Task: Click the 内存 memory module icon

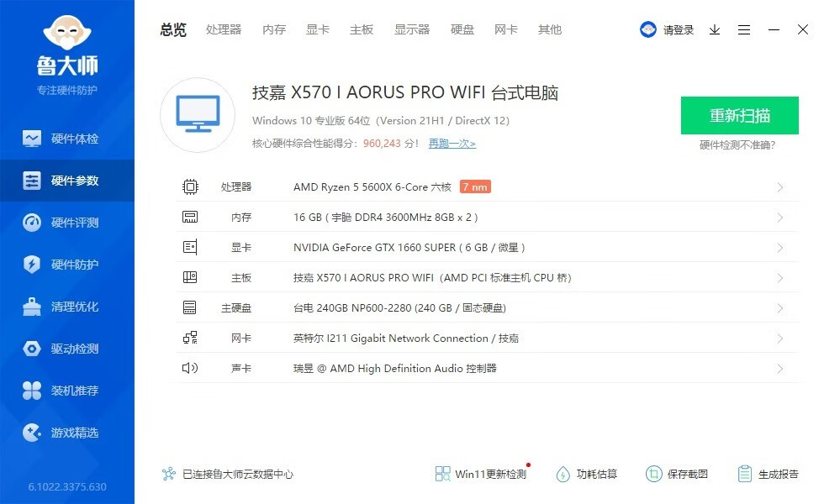Action: coord(190,217)
